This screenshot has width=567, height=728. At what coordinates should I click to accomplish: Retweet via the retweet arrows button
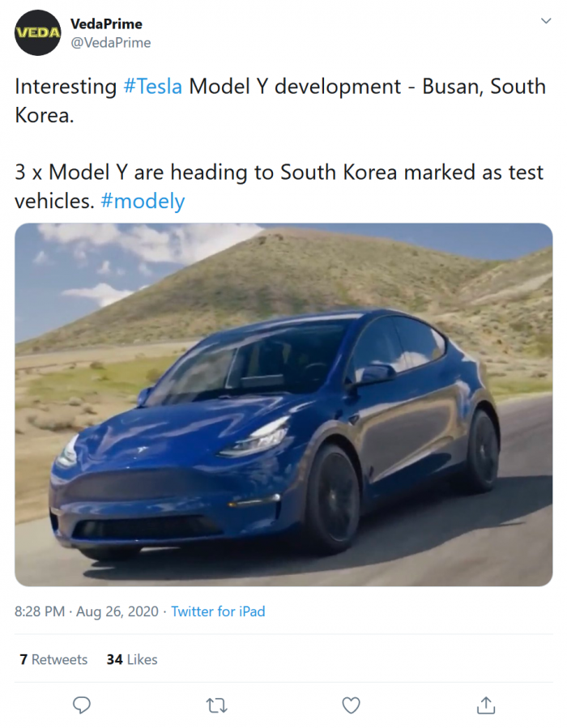216,705
